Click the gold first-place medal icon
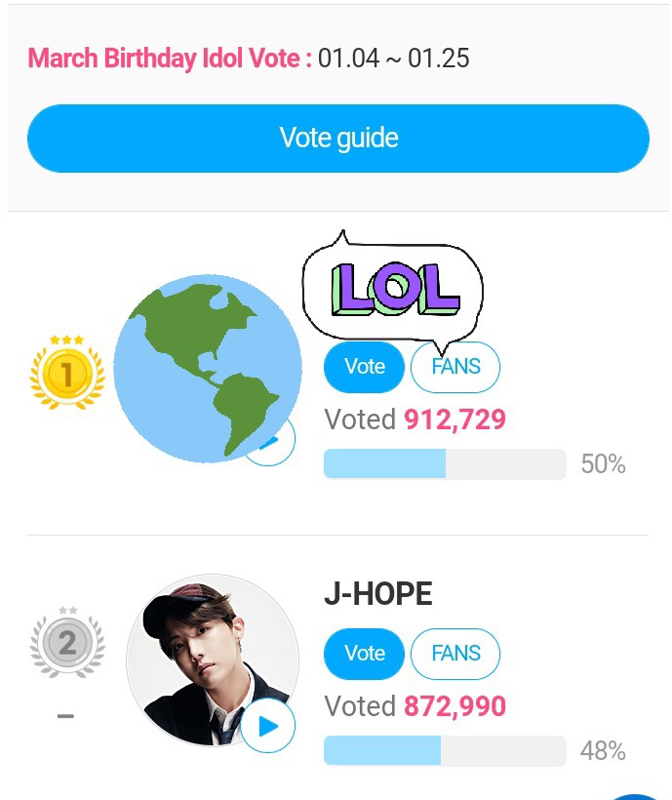Viewport: 672px width, 800px height. [66, 372]
